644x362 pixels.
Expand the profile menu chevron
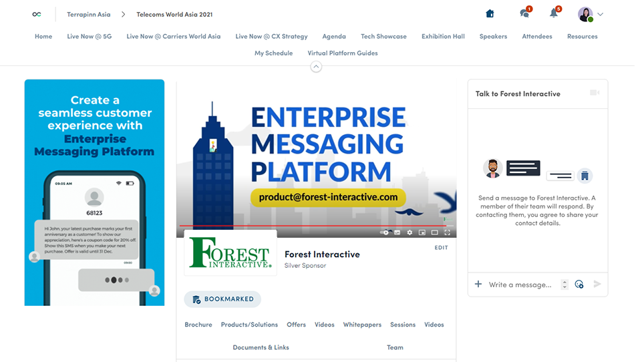tap(601, 15)
